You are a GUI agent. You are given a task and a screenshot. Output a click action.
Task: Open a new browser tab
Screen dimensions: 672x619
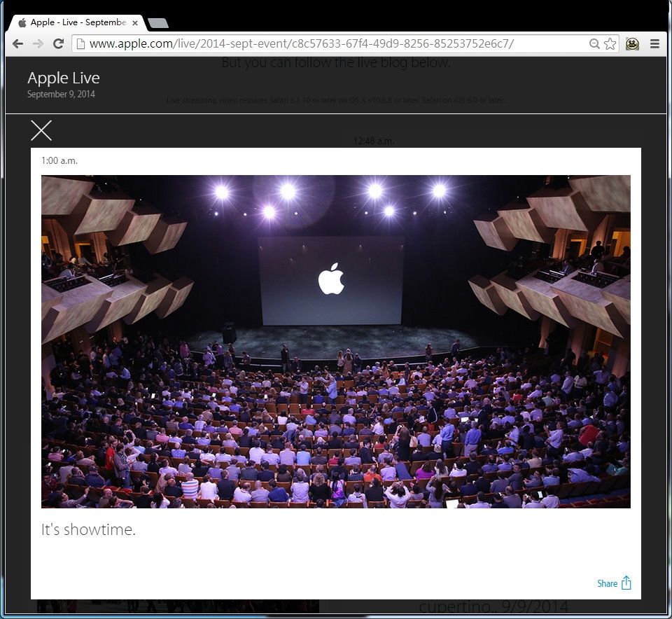(x=157, y=23)
